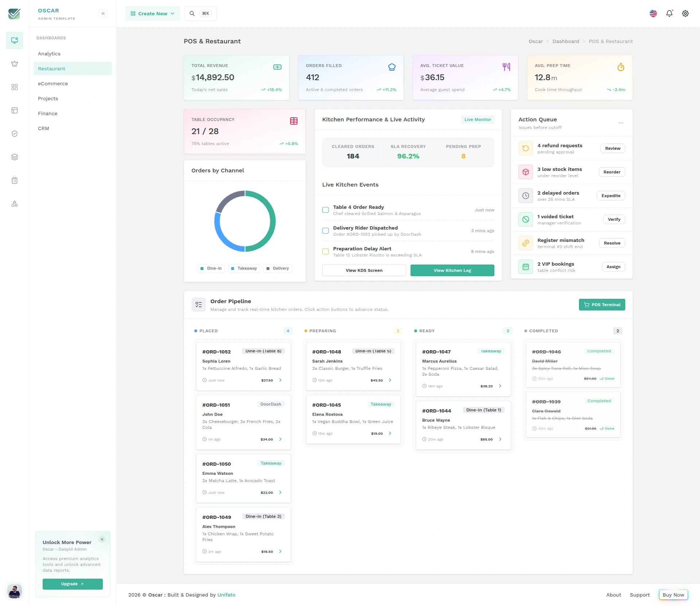This screenshot has width=700, height=606.
Task: Advance order #ORD-1044 with its chevron
Action: click(500, 439)
